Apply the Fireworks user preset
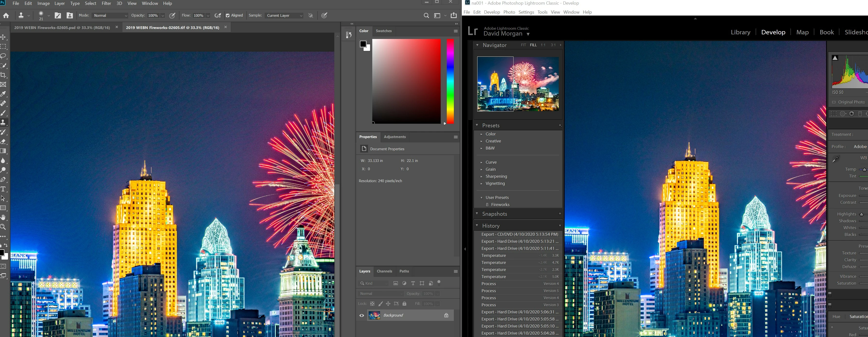The width and height of the screenshot is (868, 337). [x=500, y=205]
